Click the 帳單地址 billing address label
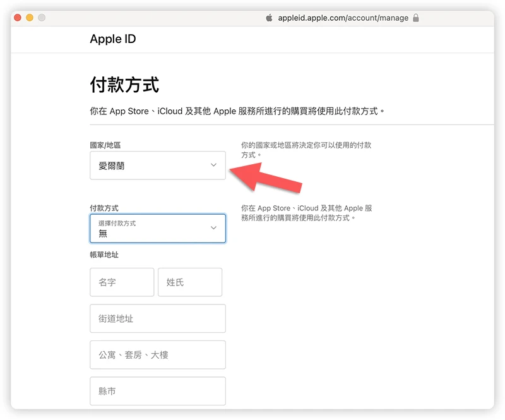 click(x=103, y=255)
